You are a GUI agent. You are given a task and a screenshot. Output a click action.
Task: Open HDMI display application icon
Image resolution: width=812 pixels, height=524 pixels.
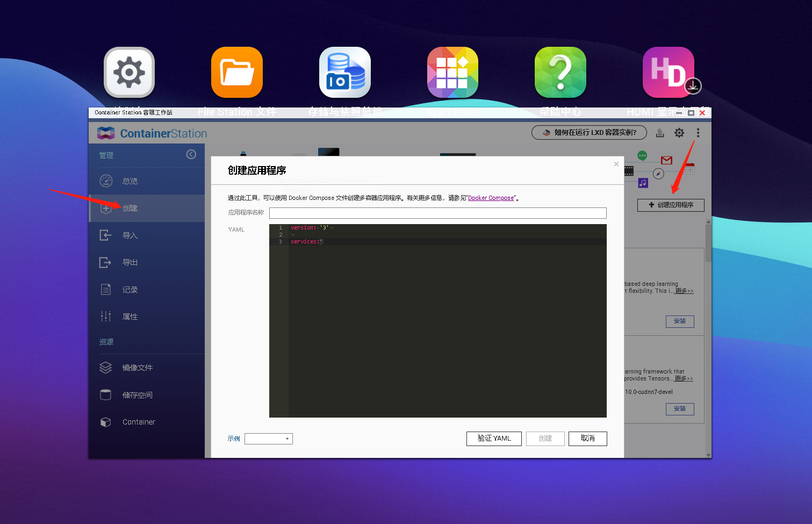point(669,73)
